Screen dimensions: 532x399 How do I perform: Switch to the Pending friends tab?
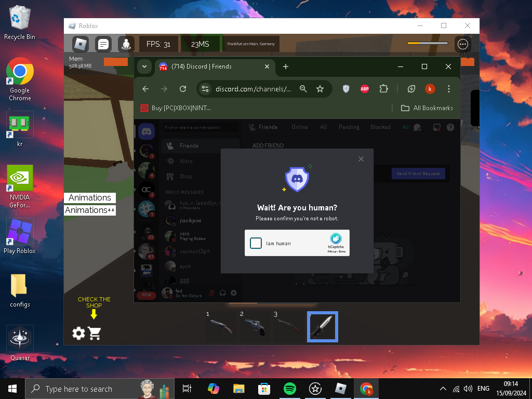[x=349, y=127]
